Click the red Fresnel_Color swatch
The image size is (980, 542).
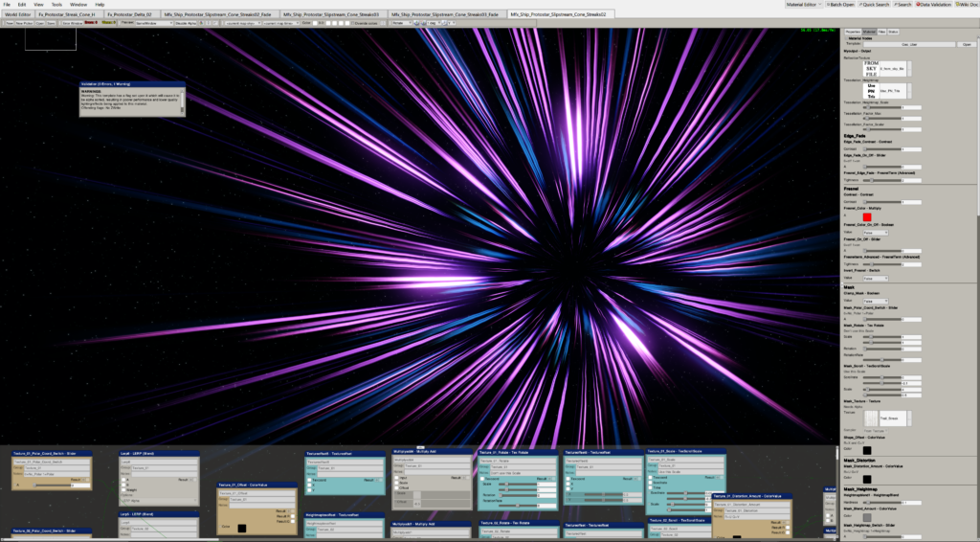(x=867, y=218)
